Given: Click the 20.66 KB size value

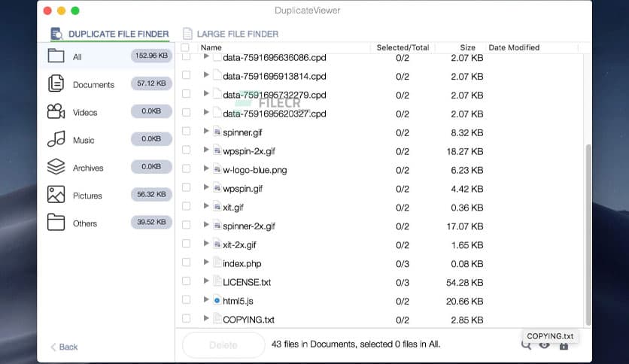Looking at the screenshot, I should (464, 301).
